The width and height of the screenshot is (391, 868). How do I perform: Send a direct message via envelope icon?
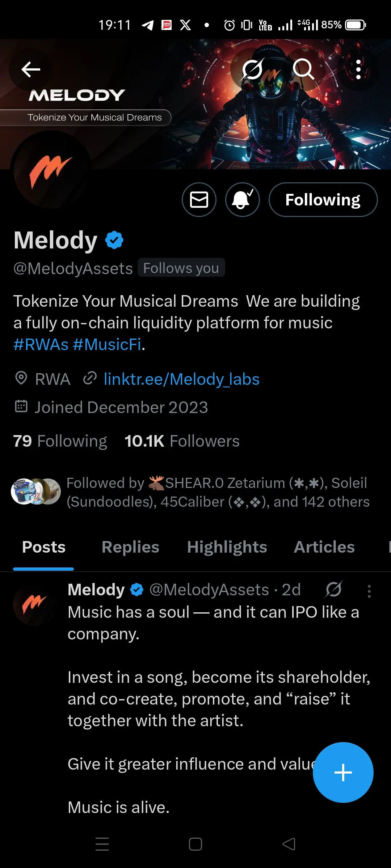199,200
